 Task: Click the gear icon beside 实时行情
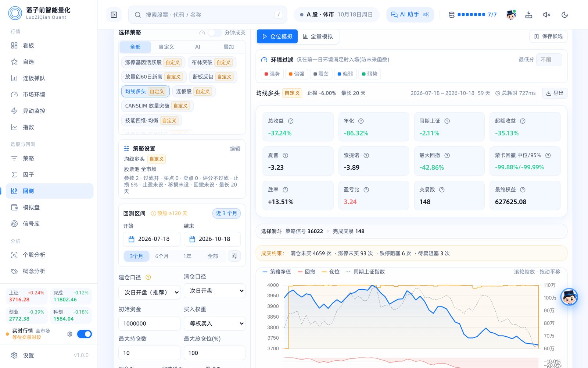coord(70,334)
